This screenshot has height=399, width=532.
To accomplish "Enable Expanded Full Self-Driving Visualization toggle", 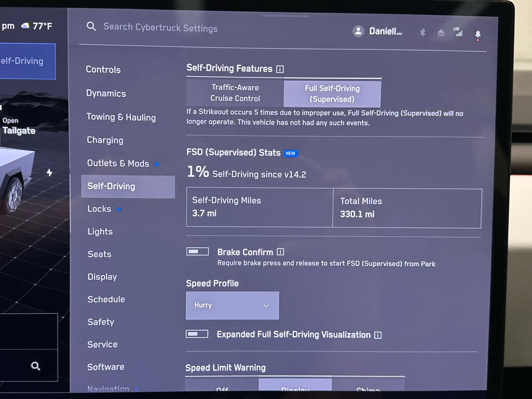I will (x=197, y=334).
